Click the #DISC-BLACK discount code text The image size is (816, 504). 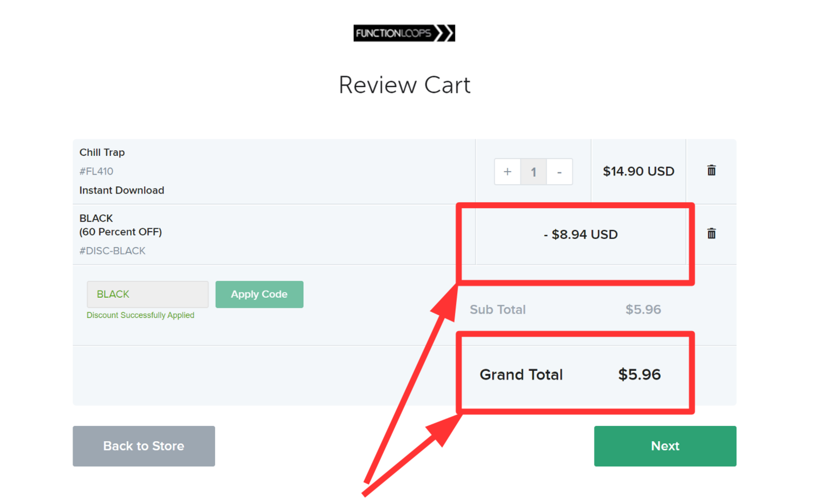(x=112, y=251)
